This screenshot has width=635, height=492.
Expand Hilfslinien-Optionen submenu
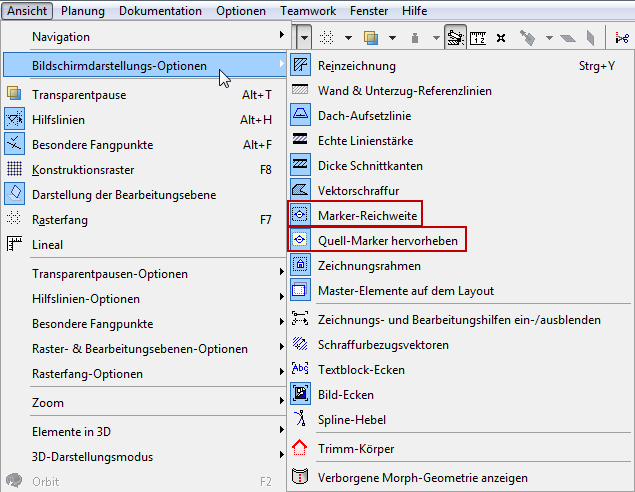pos(145,299)
